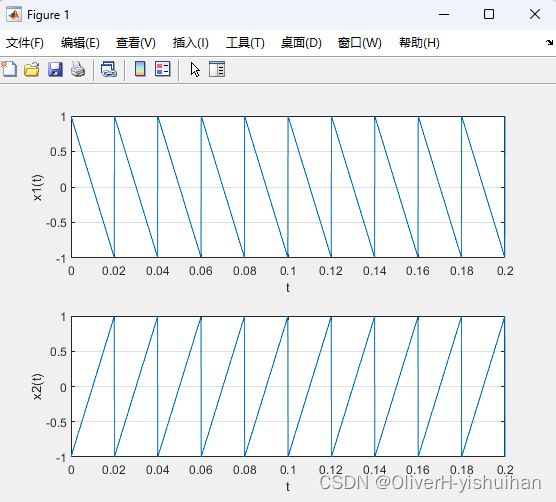Open the Property Inspector icon
The image size is (556, 502).
point(217,69)
